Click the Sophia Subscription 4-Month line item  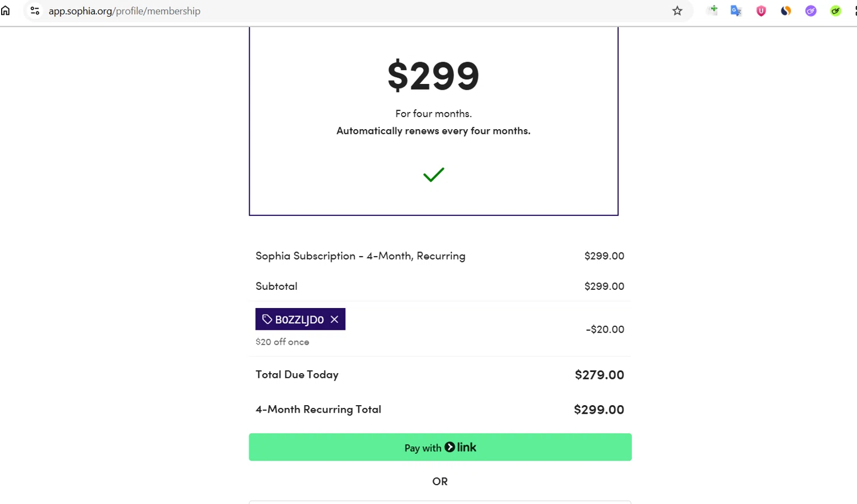[360, 256]
